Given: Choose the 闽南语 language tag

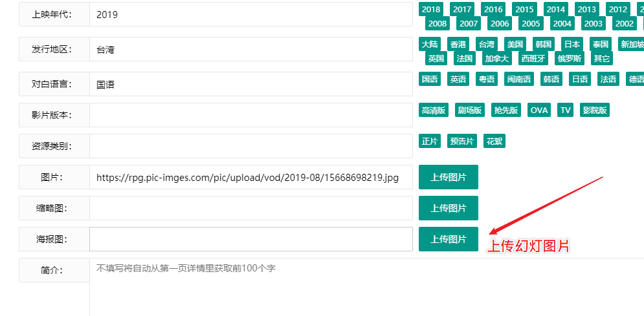Looking at the screenshot, I should click(519, 79).
